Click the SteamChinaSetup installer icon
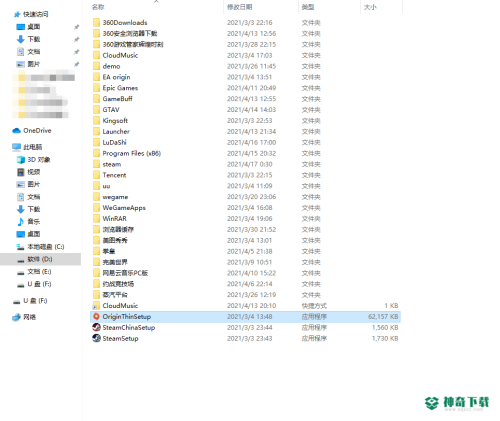Viewport: 500px width, 421px height. [96, 327]
